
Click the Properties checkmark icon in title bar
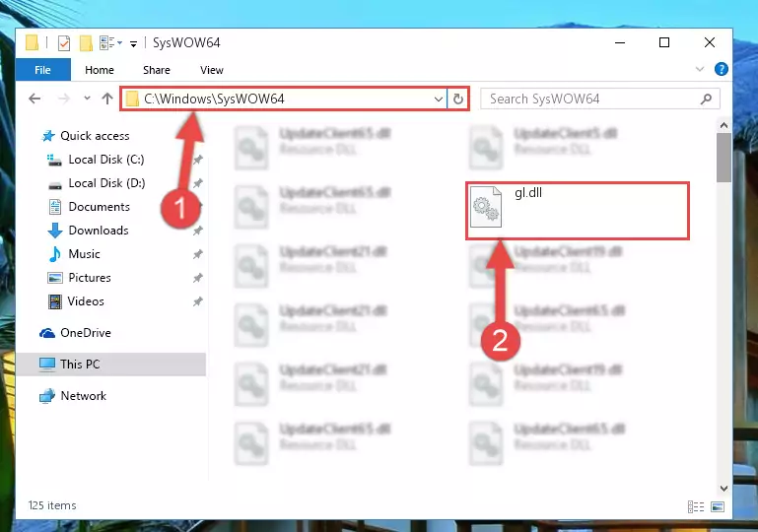[x=64, y=43]
